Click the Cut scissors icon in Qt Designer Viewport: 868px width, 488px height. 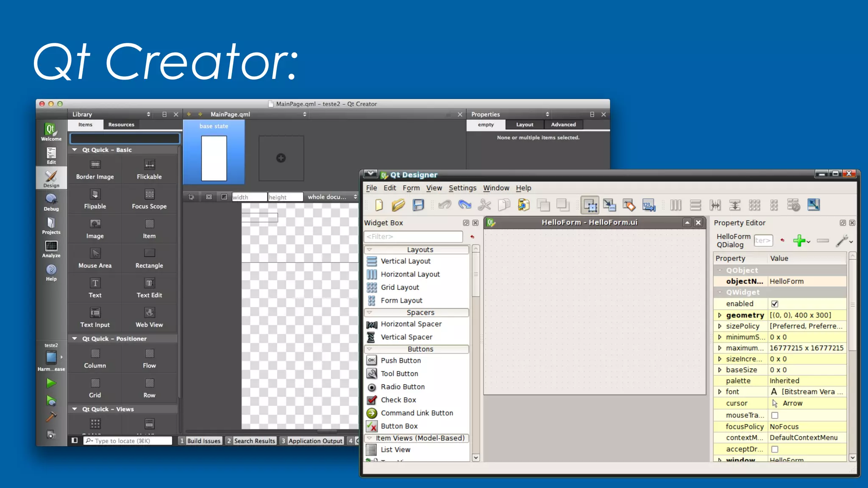[484, 205]
